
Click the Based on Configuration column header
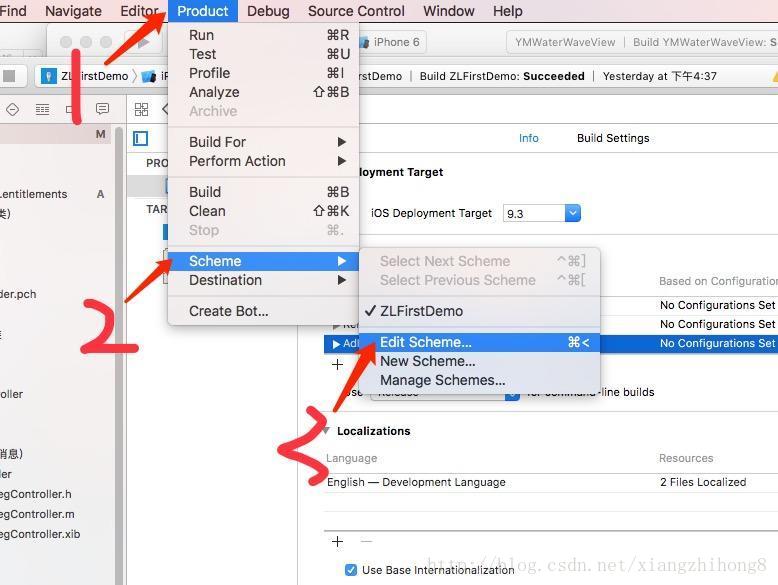coord(718,281)
